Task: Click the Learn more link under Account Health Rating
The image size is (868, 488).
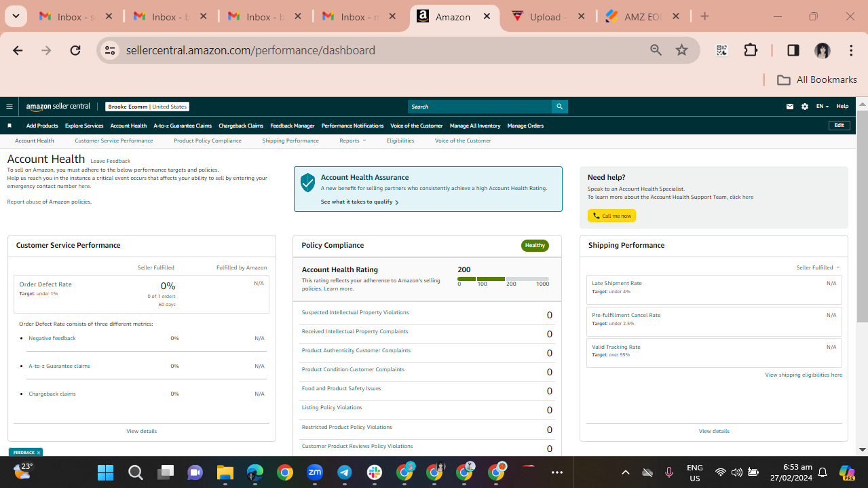Action: click(x=339, y=289)
